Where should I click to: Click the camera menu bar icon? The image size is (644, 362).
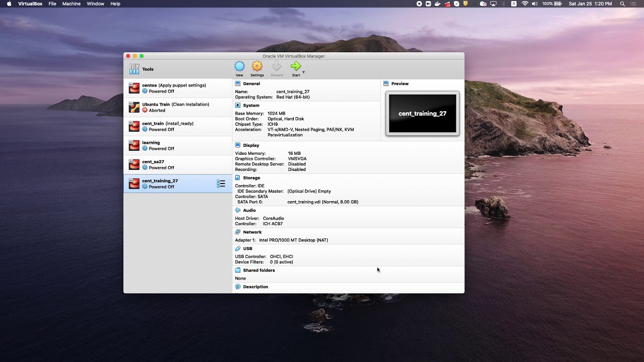pos(429,4)
